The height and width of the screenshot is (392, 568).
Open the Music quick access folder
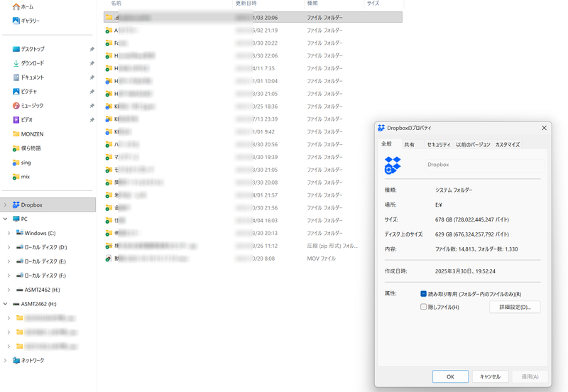pyautogui.click(x=28, y=105)
